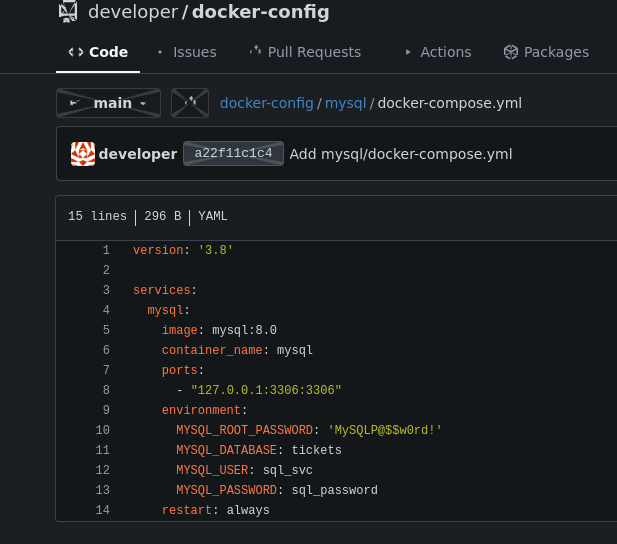Click the developer avatar image

[83, 154]
